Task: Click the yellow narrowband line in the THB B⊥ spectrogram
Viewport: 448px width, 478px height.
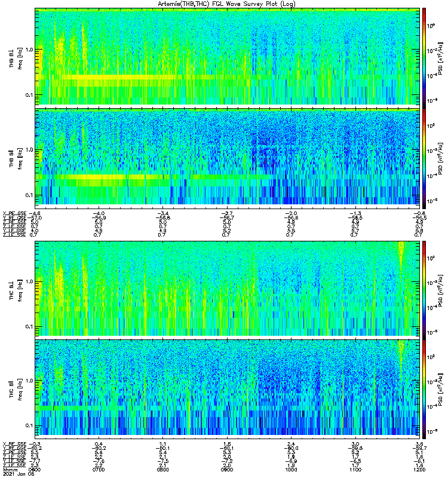Action: pos(122,77)
